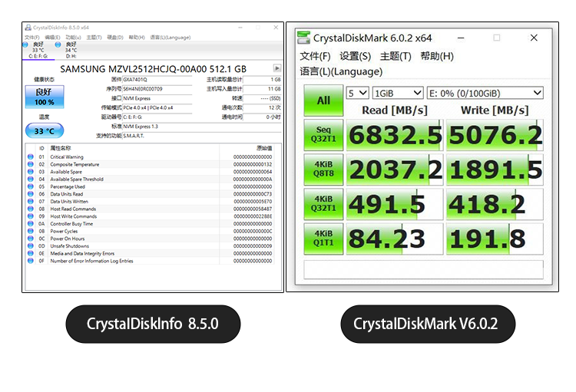Click the S.M.A.R.T. features field
Viewport: 576px width, 392px height.
pyautogui.click(x=202, y=136)
